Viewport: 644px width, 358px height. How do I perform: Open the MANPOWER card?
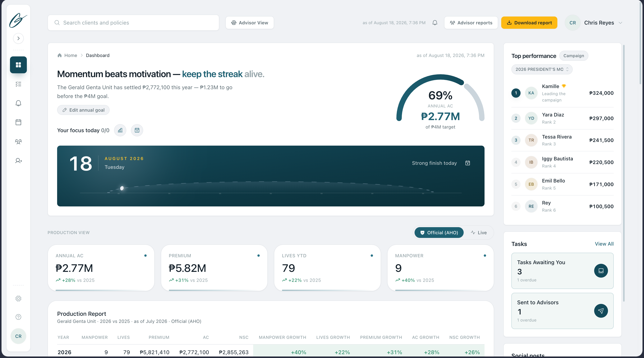click(440, 268)
